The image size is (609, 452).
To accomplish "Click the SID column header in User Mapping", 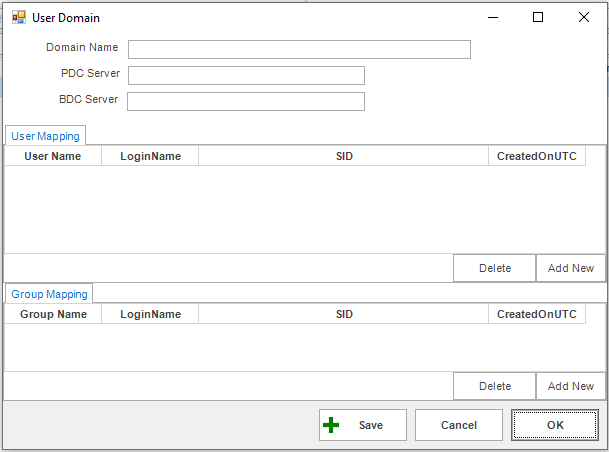I will point(344,156).
